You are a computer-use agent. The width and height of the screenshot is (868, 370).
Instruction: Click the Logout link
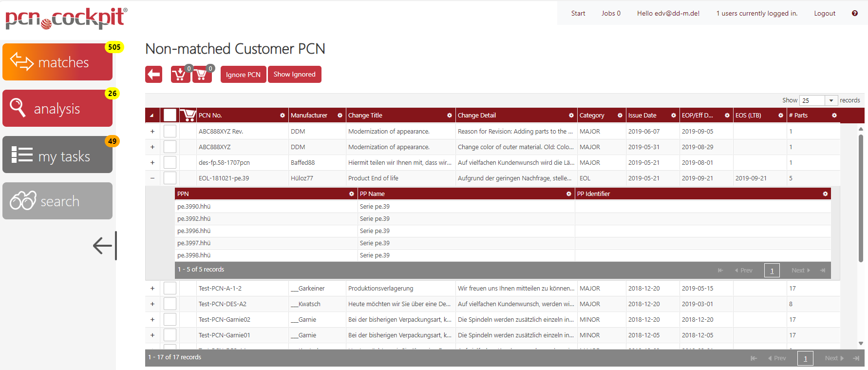824,13
